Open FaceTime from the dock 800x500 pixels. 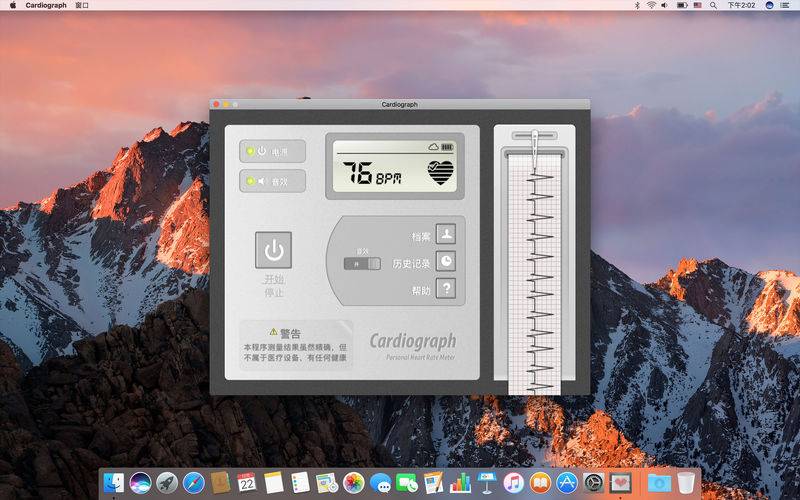[407, 482]
